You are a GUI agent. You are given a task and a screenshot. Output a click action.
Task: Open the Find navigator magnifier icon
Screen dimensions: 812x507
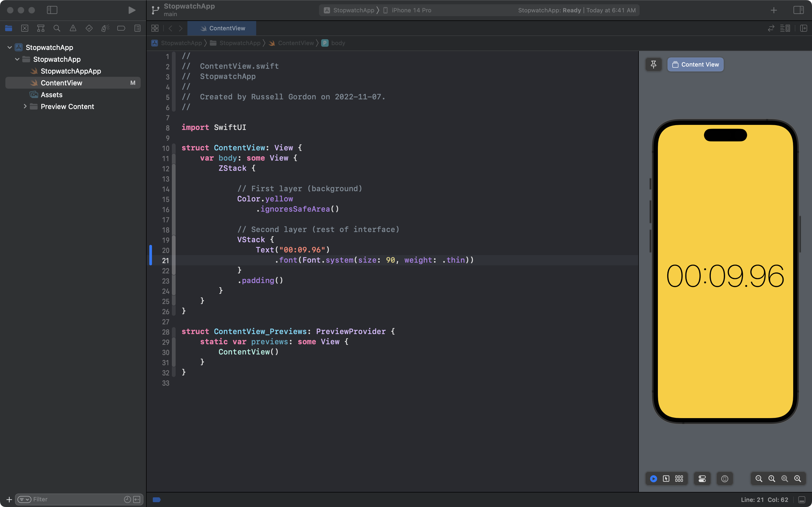pyautogui.click(x=57, y=28)
